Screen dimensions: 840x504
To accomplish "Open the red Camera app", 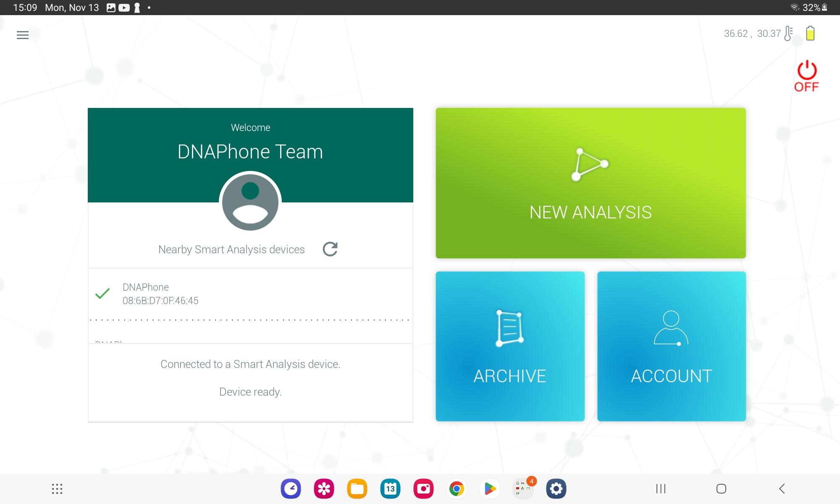I will [x=423, y=489].
